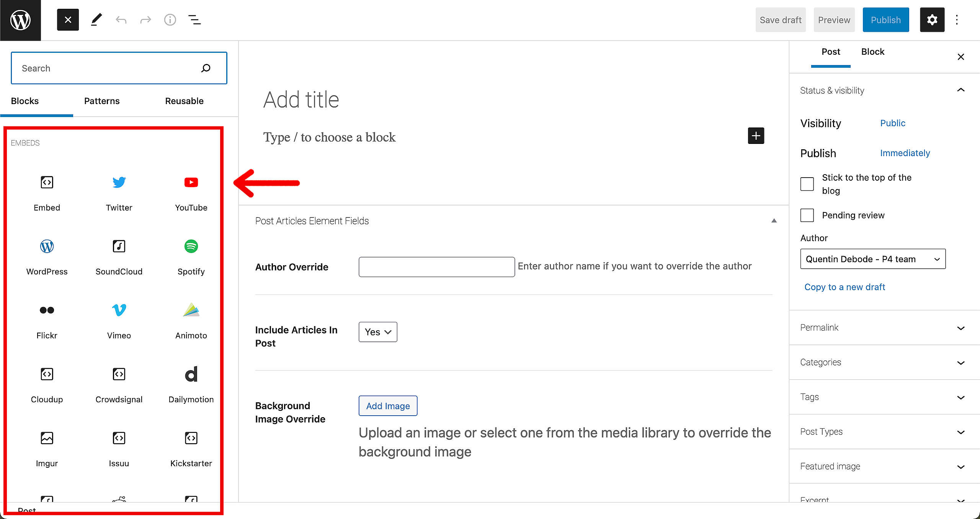
Task: Click the Save draft button
Action: (x=781, y=20)
